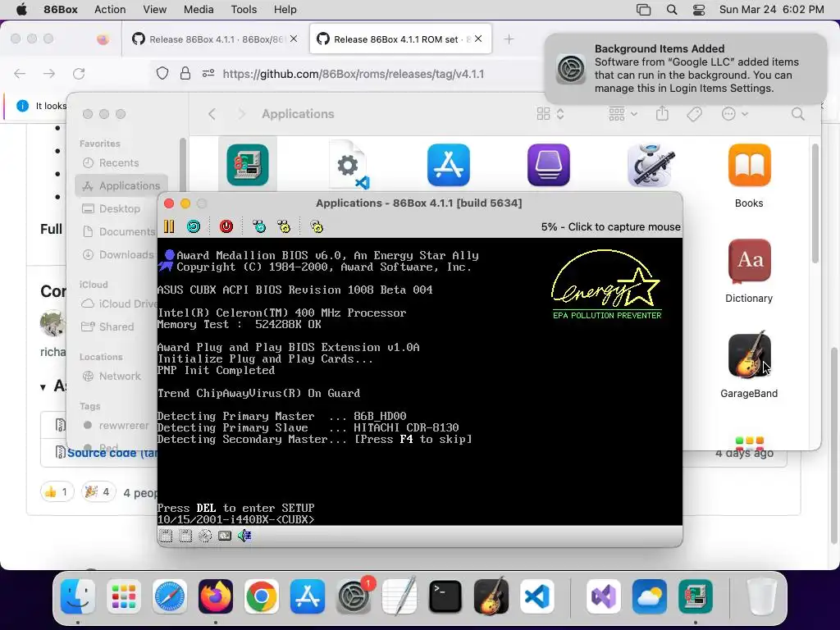Open 86Box machine settings from toolbar

tap(317, 226)
